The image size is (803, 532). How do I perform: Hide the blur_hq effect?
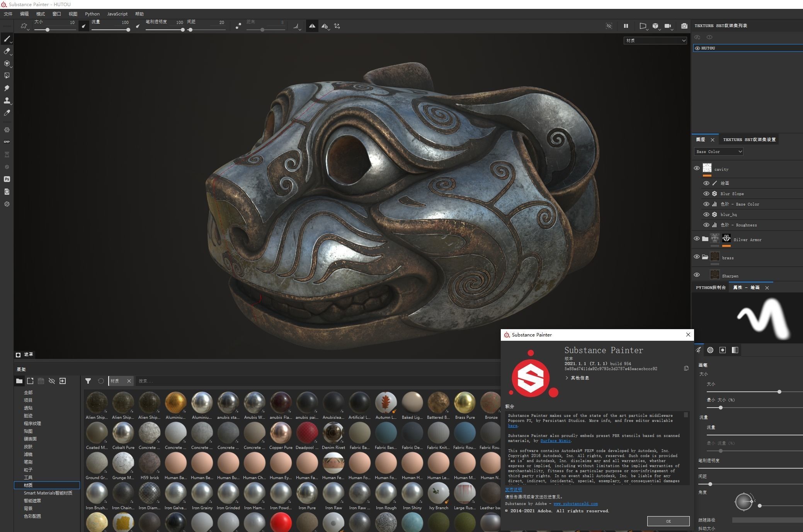tap(706, 214)
